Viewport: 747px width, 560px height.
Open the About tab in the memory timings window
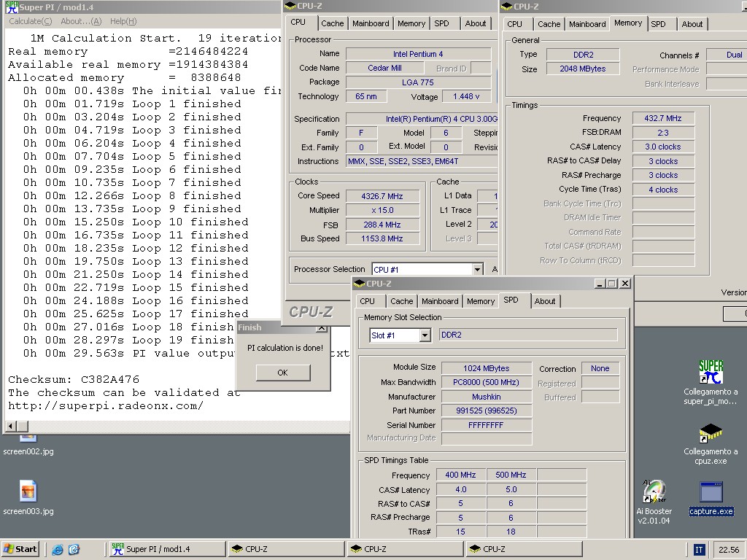pyautogui.click(x=692, y=24)
